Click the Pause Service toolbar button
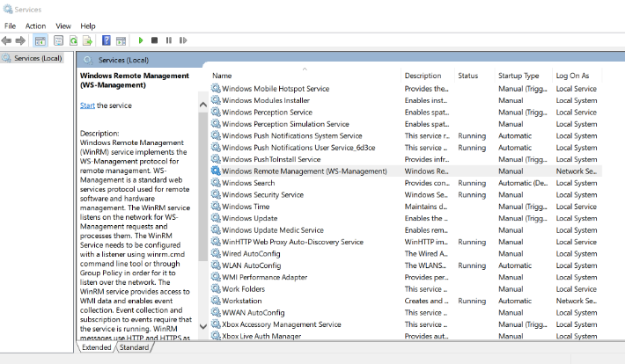Screen dimensions: 625x364 click(x=169, y=40)
